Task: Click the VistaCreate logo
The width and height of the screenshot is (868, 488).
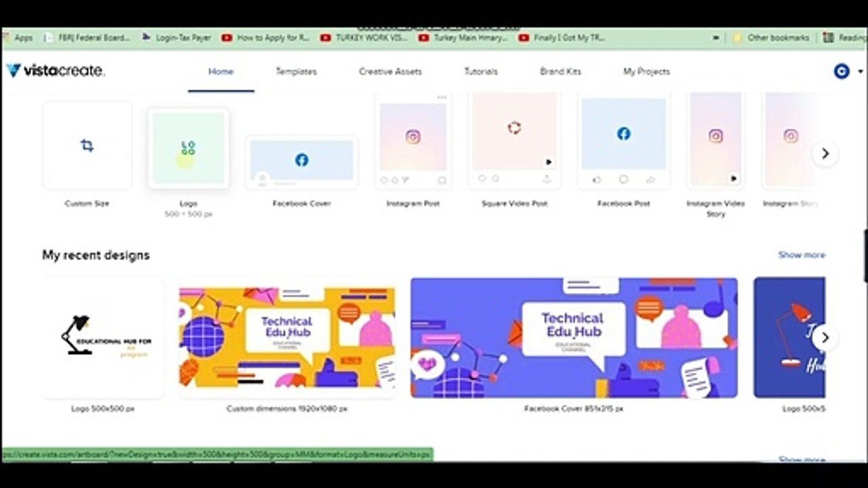Action: click(56, 70)
